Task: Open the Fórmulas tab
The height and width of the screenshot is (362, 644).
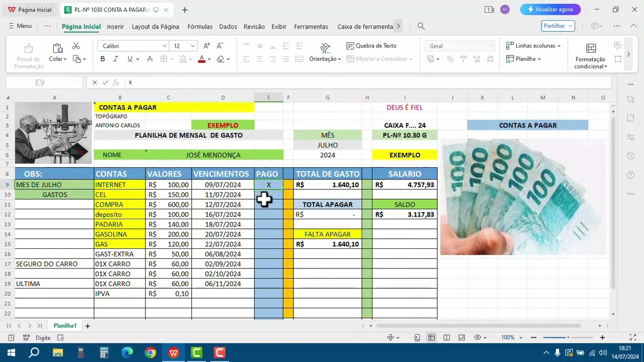Action: click(x=200, y=27)
